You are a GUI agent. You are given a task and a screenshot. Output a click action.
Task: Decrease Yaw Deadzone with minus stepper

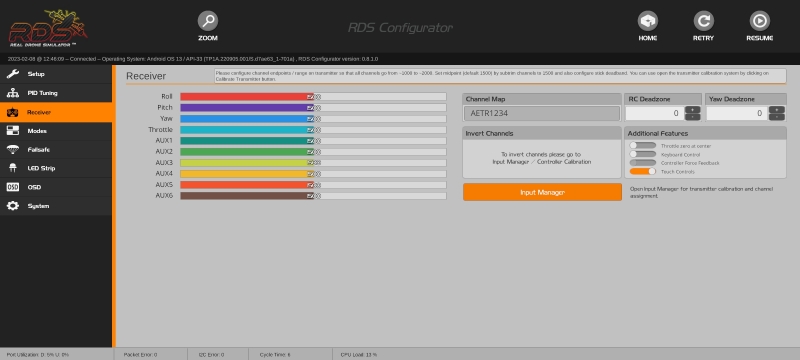point(777,117)
